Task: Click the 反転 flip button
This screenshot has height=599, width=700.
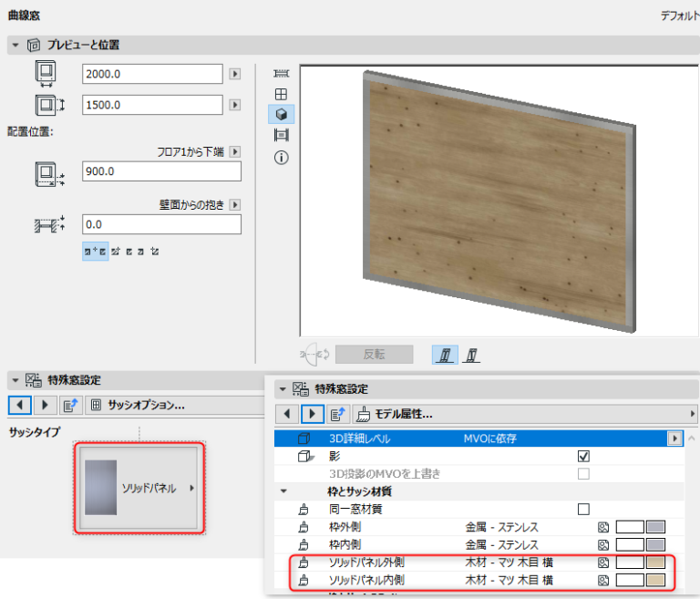Action: point(374,355)
